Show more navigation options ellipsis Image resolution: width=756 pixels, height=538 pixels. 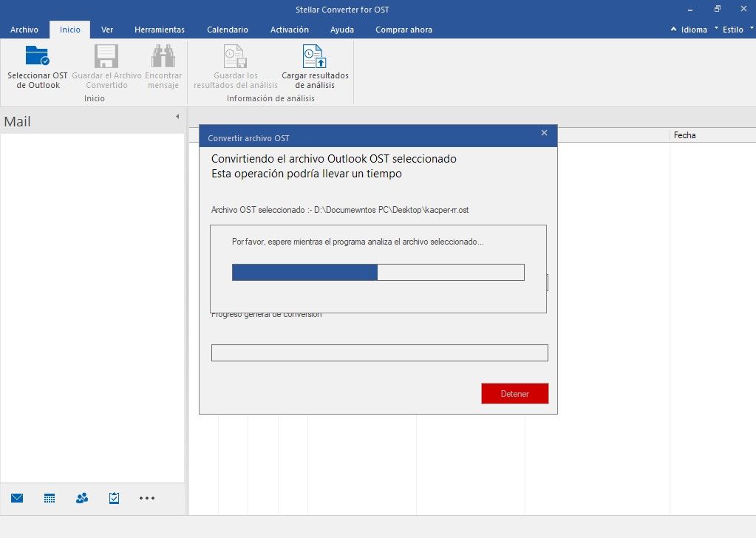[x=147, y=498]
